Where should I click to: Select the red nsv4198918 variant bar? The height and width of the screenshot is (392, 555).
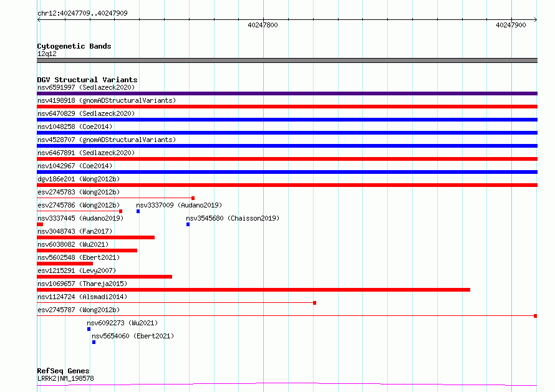(x=287, y=107)
